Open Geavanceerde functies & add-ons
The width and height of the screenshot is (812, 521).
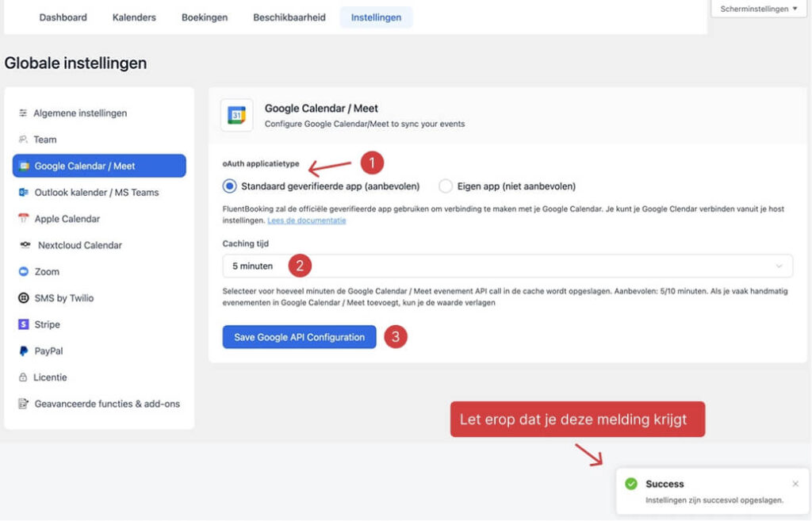[x=99, y=404]
